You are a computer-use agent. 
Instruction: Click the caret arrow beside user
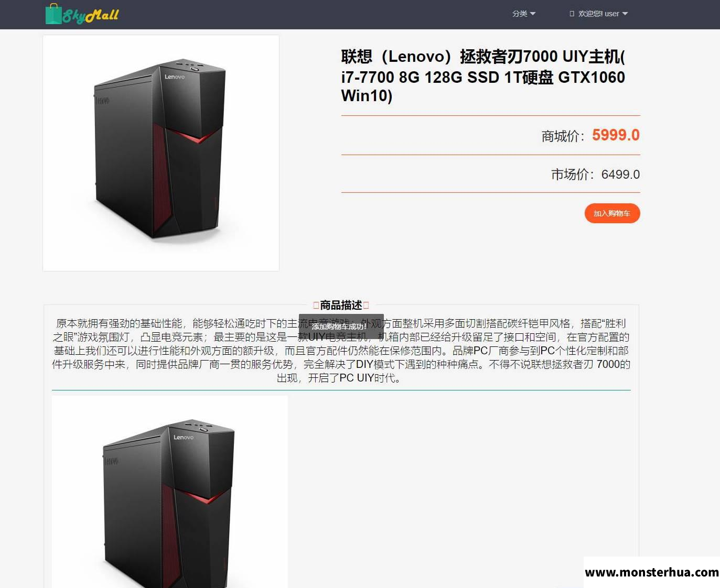pos(625,14)
